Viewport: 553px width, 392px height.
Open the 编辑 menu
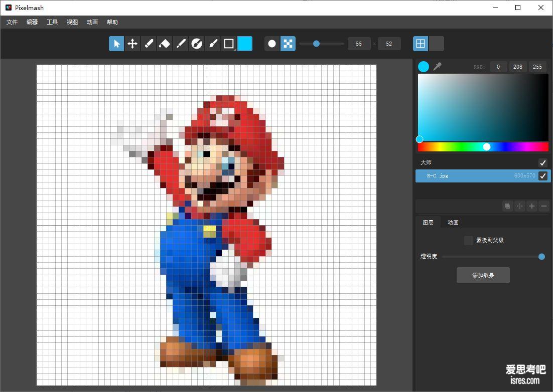coord(32,22)
